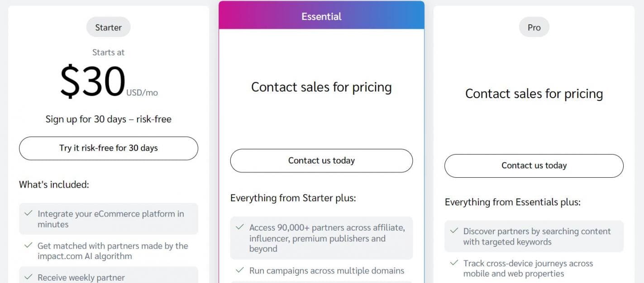Click Everything from Starter plus heading
This screenshot has width=644, height=283.
[x=293, y=198]
